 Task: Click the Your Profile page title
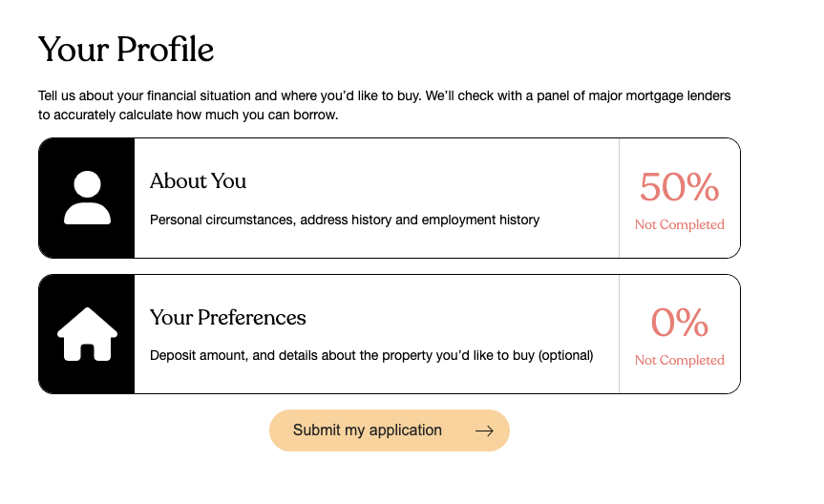[x=126, y=50]
